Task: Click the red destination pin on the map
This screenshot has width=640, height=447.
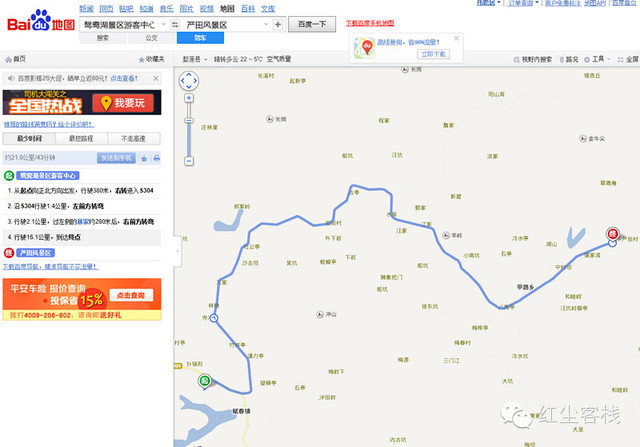Action: tap(612, 235)
